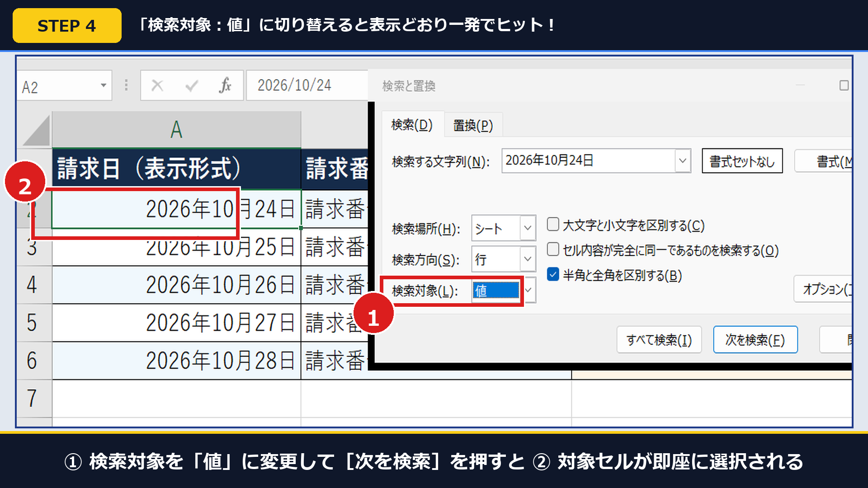
Task: Select cell with 2026年10月28日
Action: [x=177, y=361]
